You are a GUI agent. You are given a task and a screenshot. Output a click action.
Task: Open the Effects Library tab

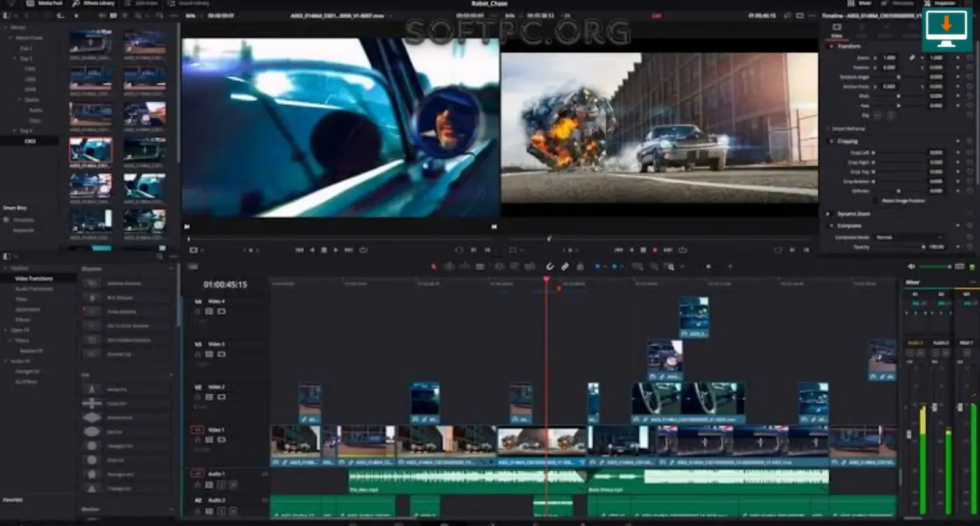[x=94, y=4]
